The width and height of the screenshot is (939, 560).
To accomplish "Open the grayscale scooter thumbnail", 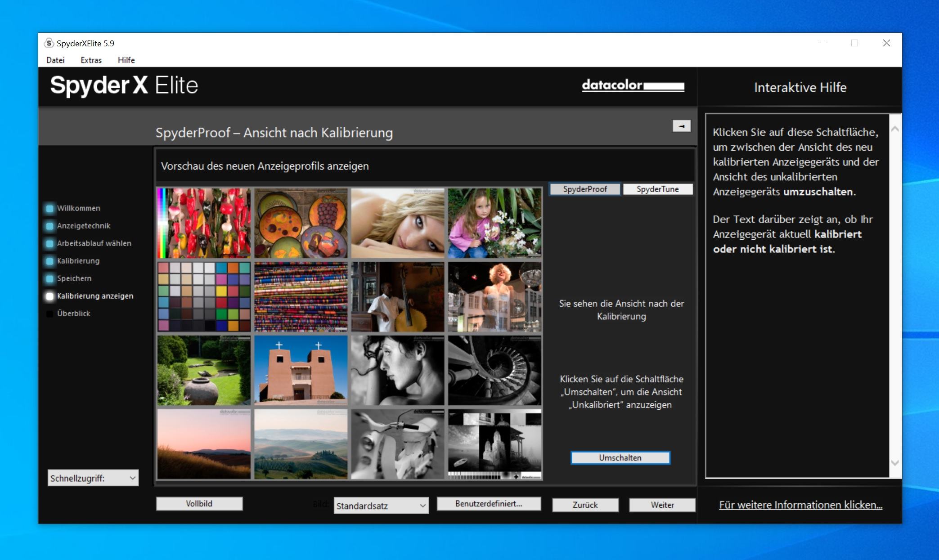I will point(398,444).
